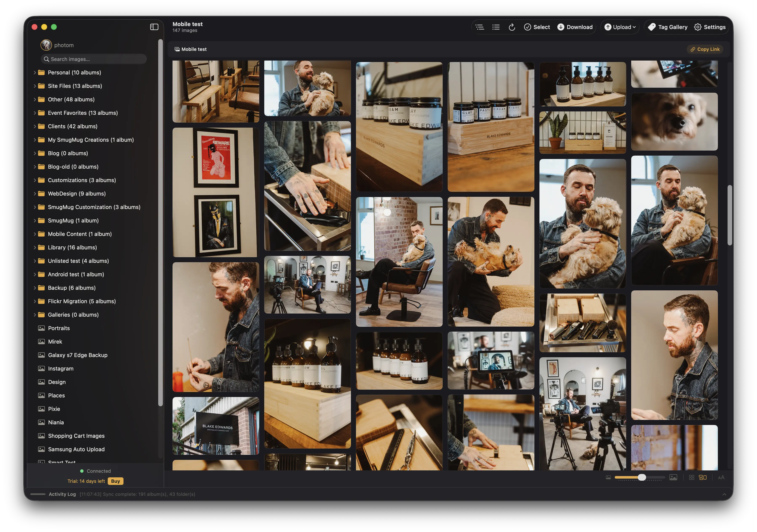757x532 pixels.
Task: Click the Buy button for the trial
Action: pos(115,481)
